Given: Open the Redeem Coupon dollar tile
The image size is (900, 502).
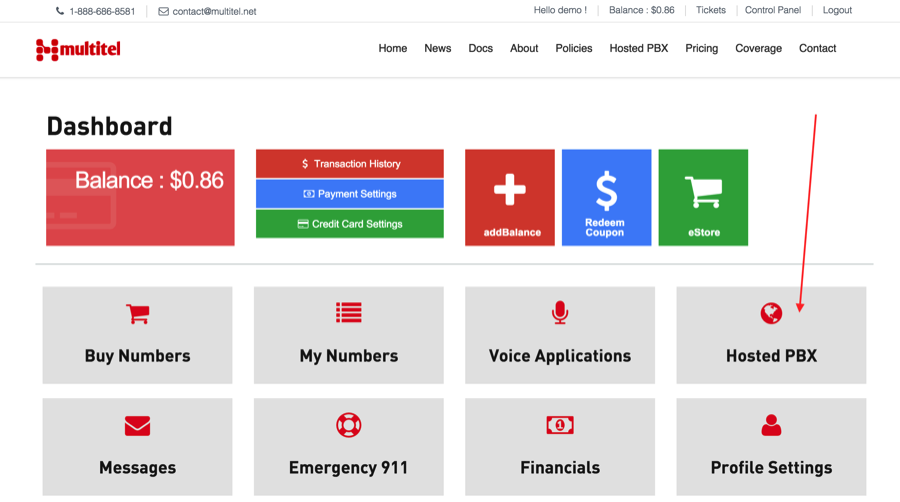Looking at the screenshot, I should [x=606, y=197].
